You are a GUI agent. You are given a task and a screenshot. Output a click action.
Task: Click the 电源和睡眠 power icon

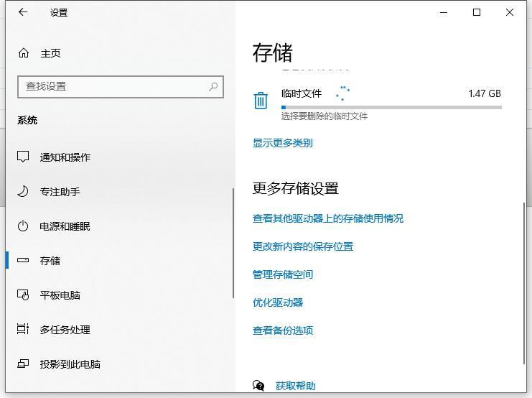[x=23, y=226]
